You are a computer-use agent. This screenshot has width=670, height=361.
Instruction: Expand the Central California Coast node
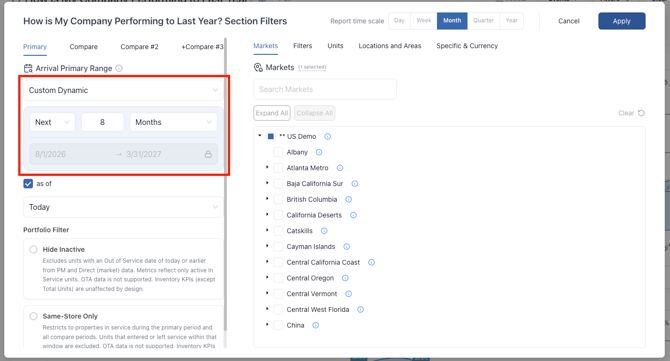point(267,262)
